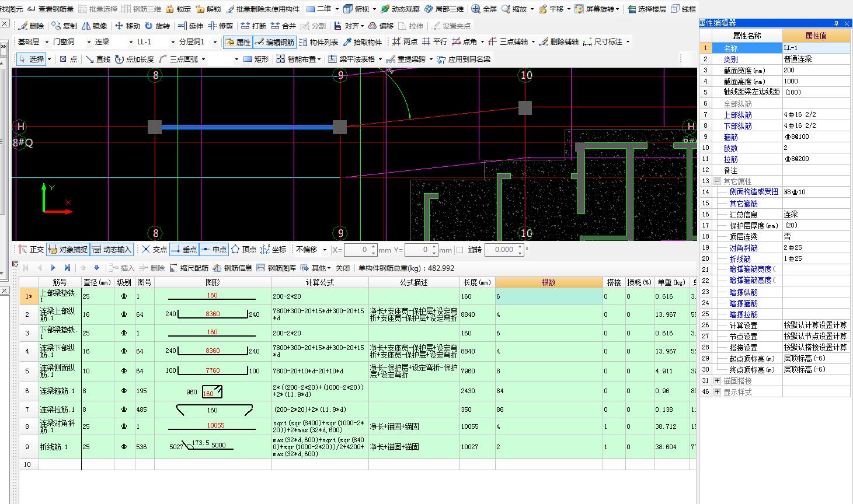The image size is (853, 504).
Task: Click the 选择楼层 tool
Action: click(x=647, y=9)
